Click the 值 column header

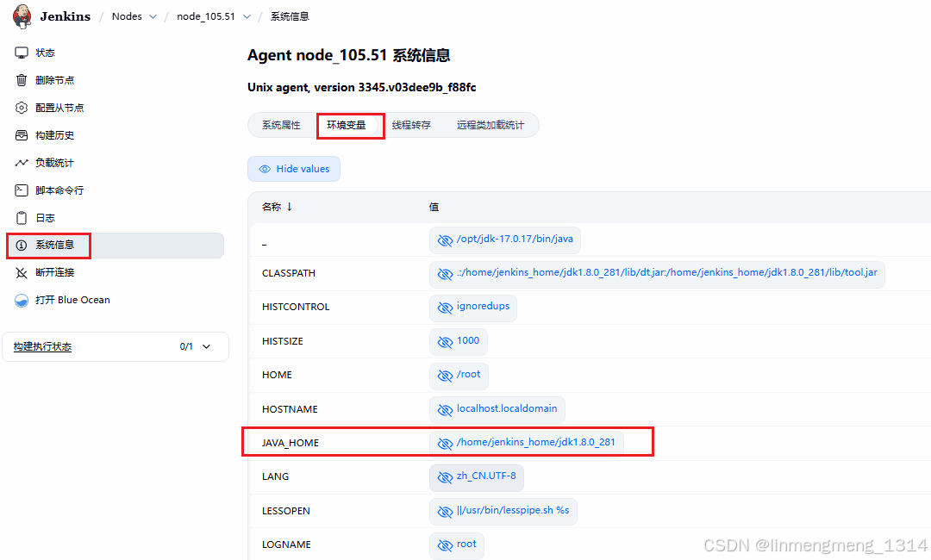click(x=434, y=207)
